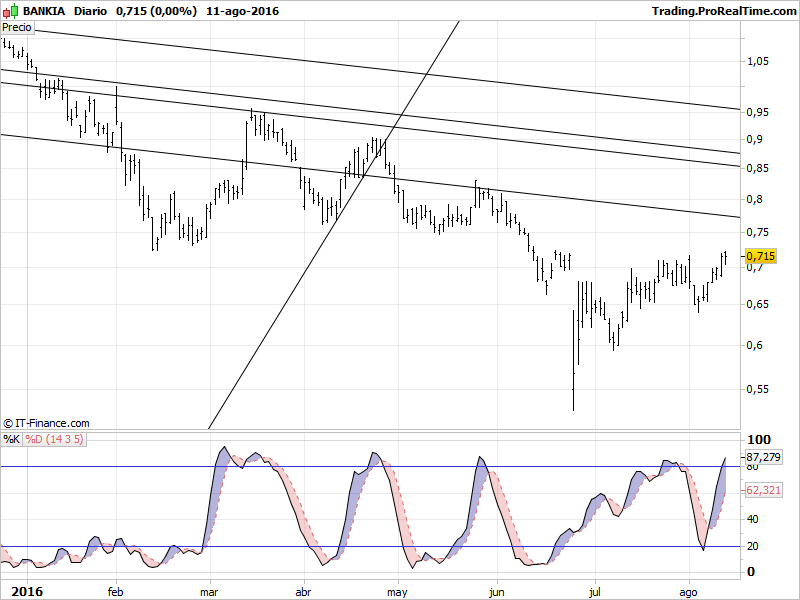
Task: Click the blue 20 oversold line
Action: (x=400, y=546)
